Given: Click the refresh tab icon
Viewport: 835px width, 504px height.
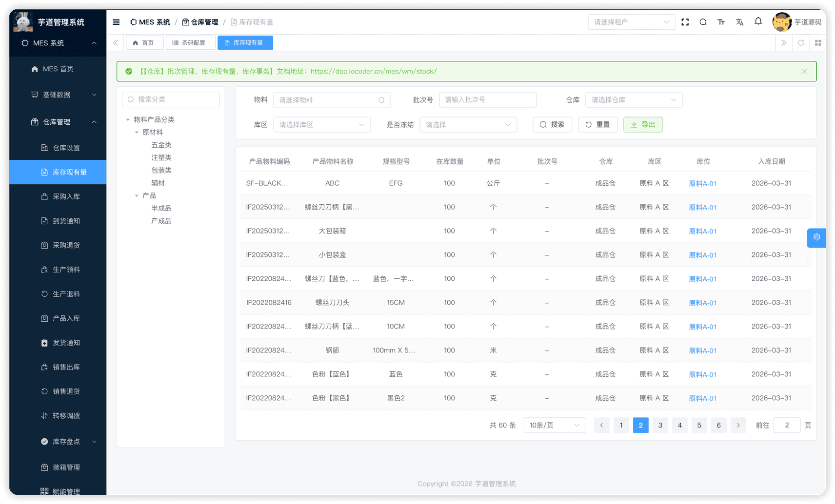Looking at the screenshot, I should (801, 43).
